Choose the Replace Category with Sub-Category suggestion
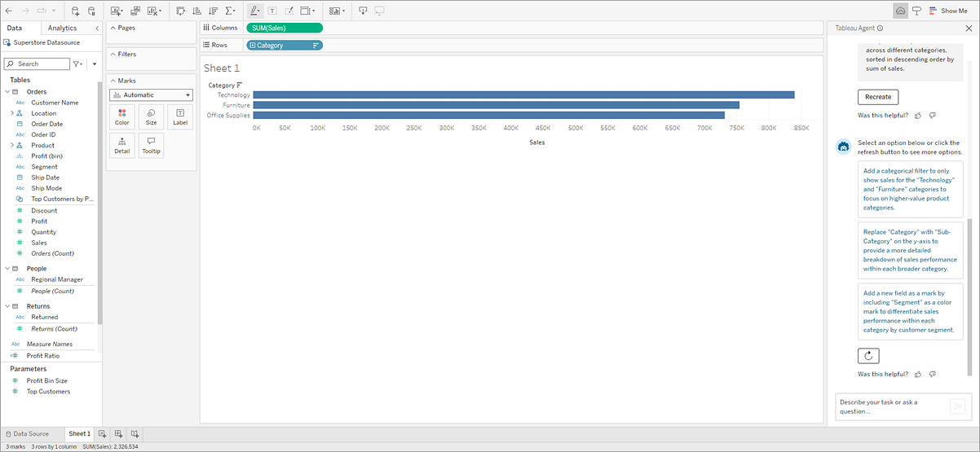The width and height of the screenshot is (980, 452). (911, 249)
